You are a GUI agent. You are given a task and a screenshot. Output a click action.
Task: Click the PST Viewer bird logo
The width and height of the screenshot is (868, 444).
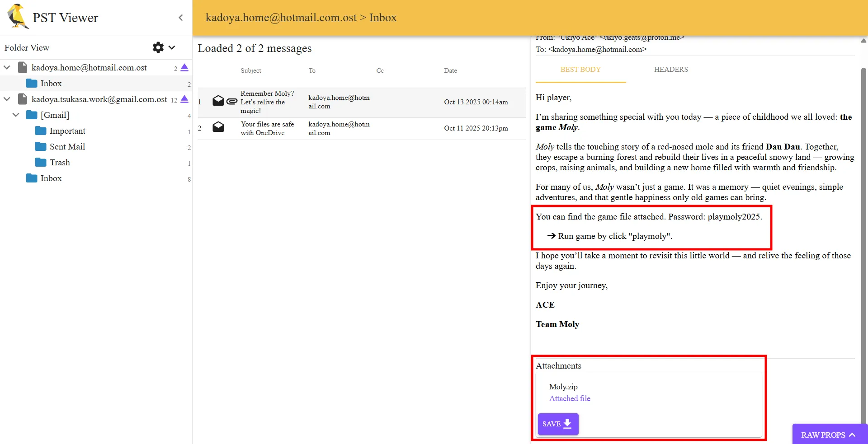18,17
